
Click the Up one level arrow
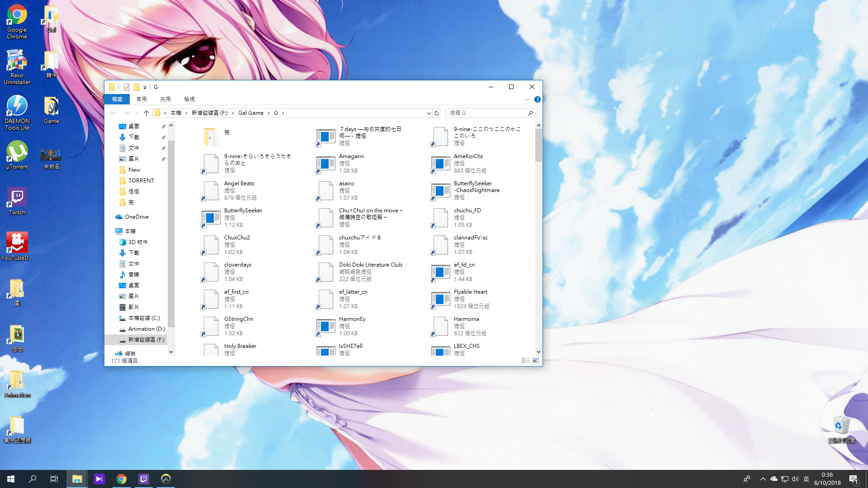(146, 113)
